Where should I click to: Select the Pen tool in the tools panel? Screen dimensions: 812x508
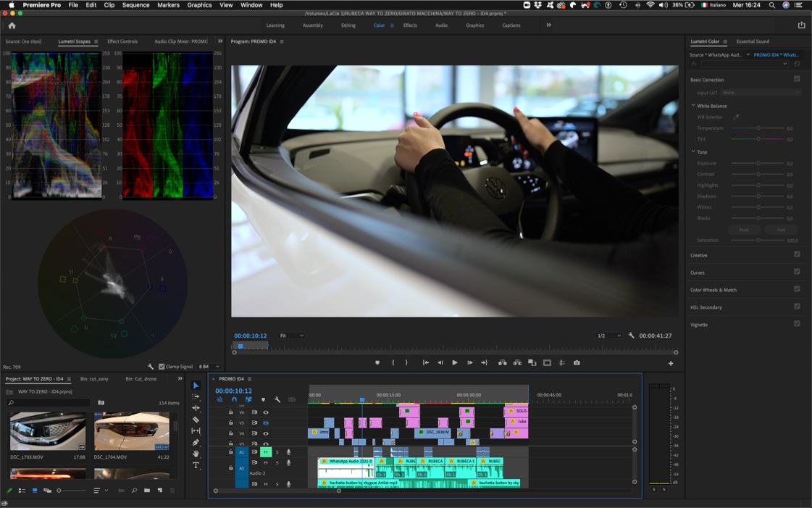(196, 442)
